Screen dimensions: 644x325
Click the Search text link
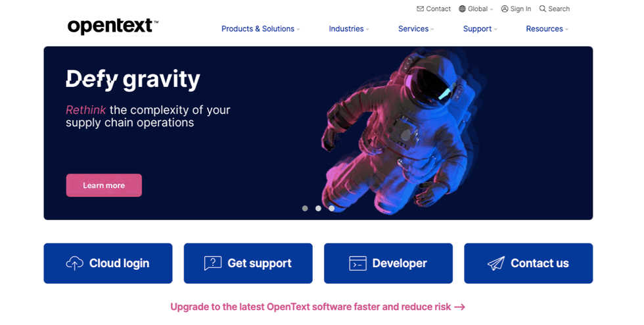click(559, 9)
